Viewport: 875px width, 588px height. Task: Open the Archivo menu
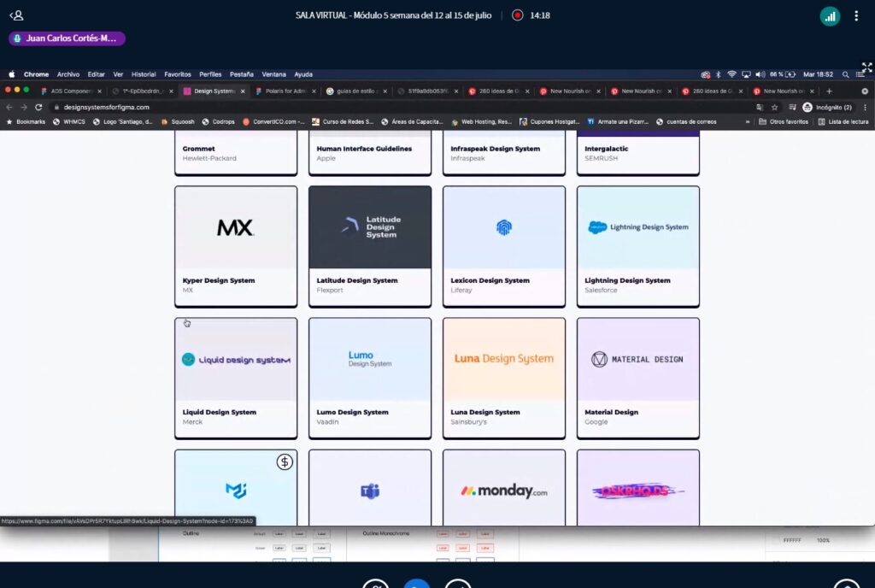pyautogui.click(x=68, y=74)
